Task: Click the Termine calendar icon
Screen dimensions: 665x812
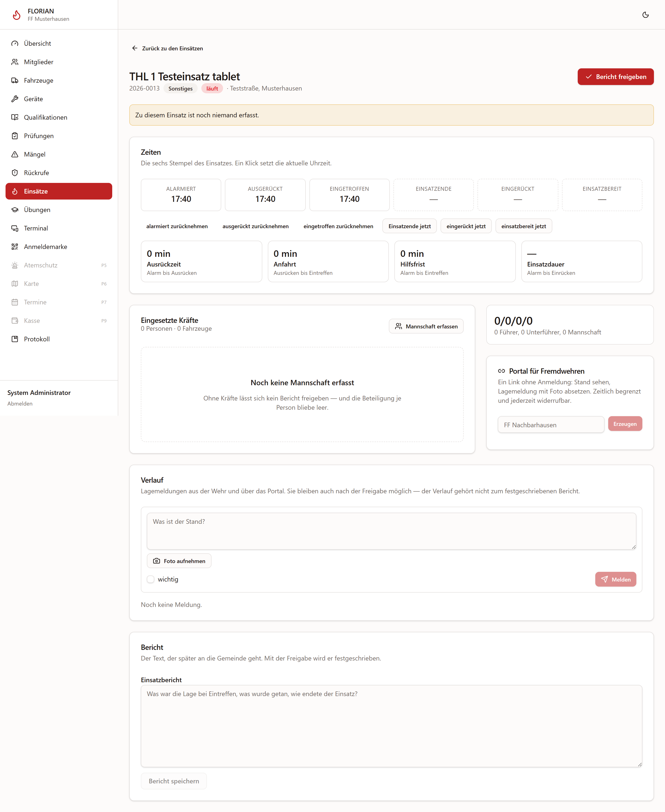Action: 15,302
